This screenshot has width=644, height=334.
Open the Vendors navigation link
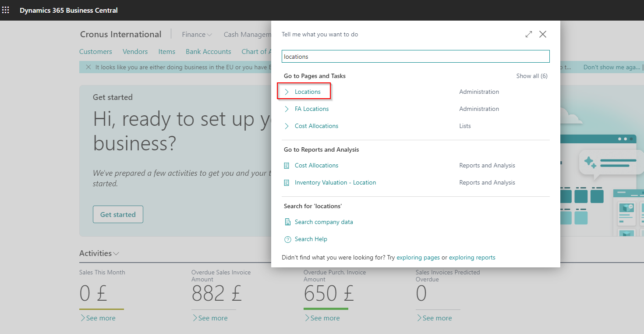135,51
